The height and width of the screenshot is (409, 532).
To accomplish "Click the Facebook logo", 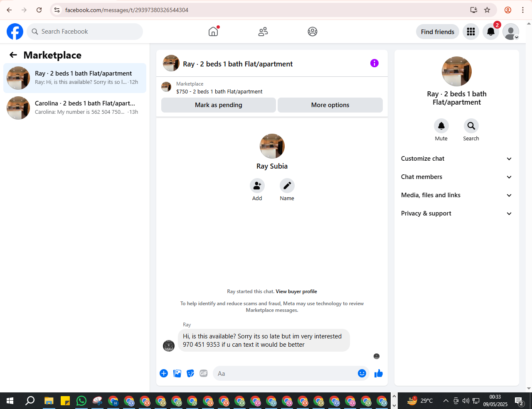I will click(x=15, y=32).
